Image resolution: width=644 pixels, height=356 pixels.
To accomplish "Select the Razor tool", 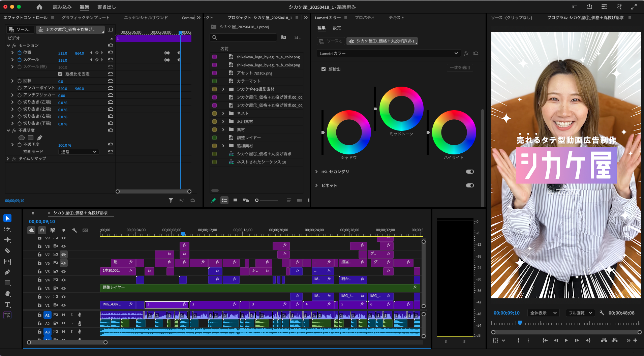I will coord(7,250).
